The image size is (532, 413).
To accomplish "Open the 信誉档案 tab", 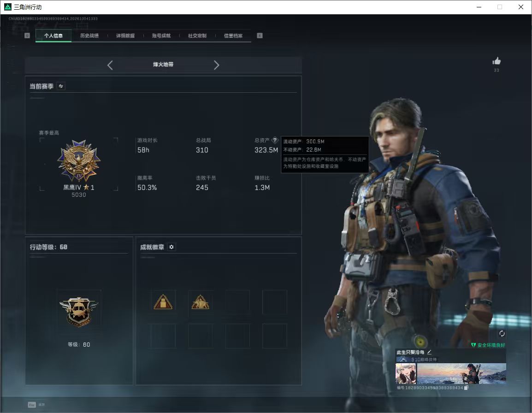I will click(233, 35).
